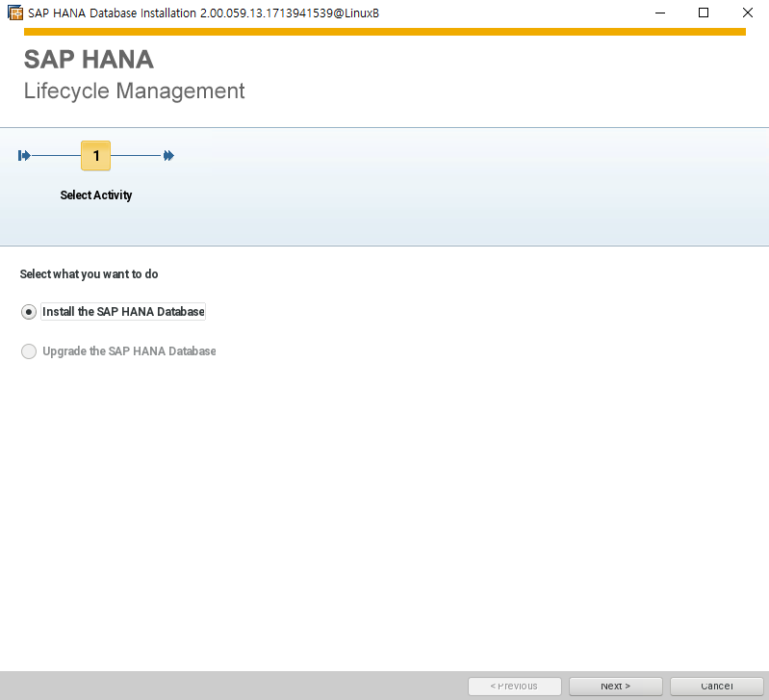The width and height of the screenshot is (769, 700).
Task: Click the wizard start arrow icon
Action: click(24, 155)
